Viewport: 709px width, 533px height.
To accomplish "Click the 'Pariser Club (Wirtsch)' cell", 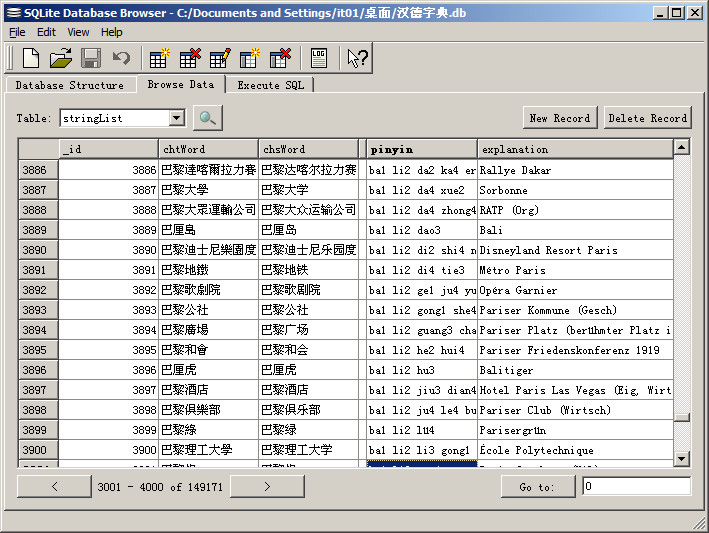I will pyautogui.click(x=575, y=410).
